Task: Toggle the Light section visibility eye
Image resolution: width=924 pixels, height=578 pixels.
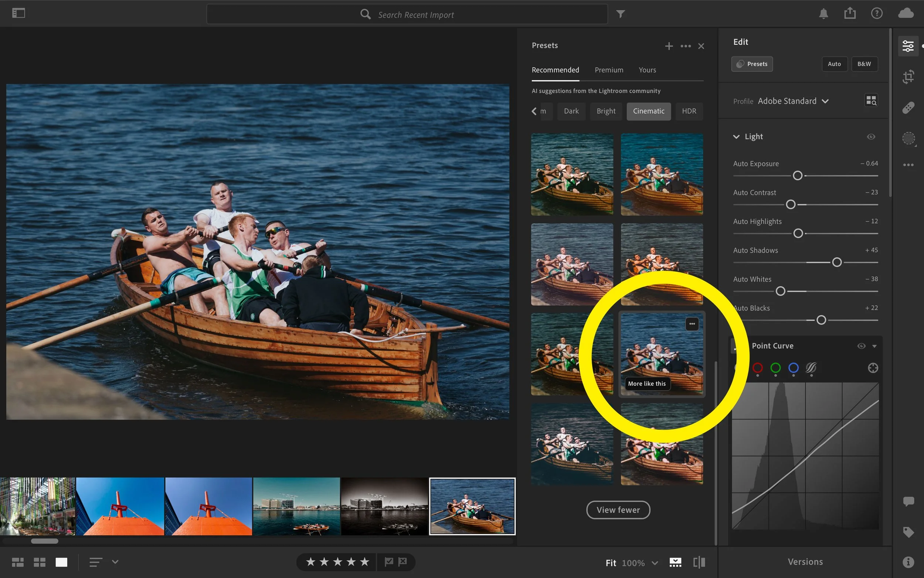Action: pos(870,136)
